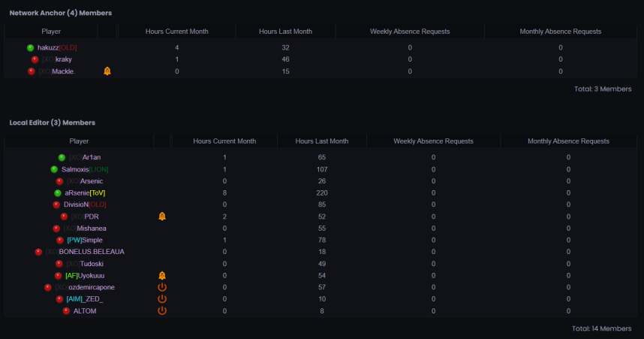Click the red status dot for Arsenic
The image size is (644, 339).
[59, 181]
